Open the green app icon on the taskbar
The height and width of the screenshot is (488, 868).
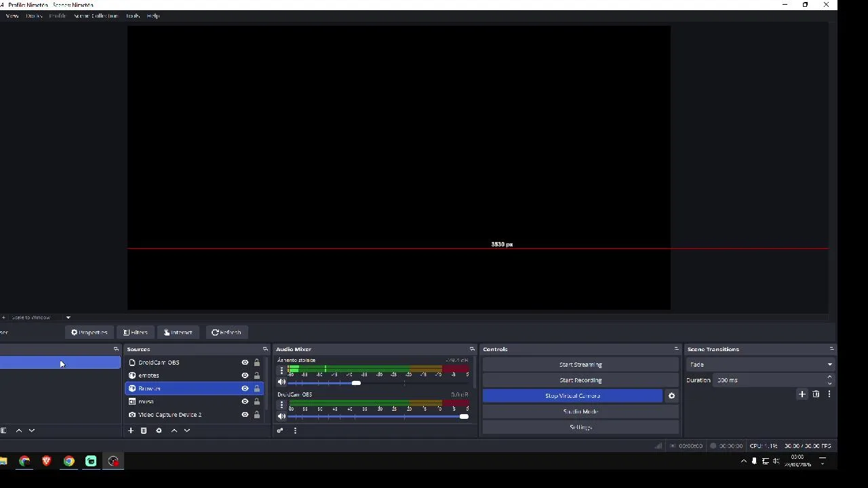[x=91, y=462]
